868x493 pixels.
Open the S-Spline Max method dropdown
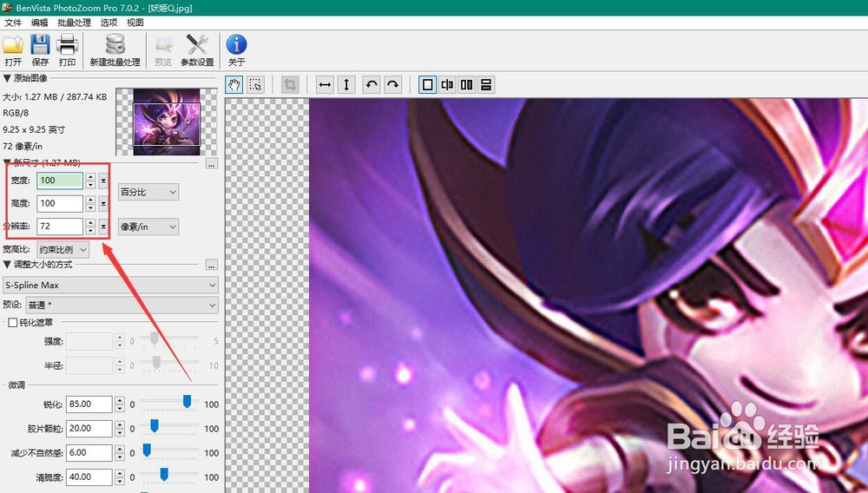110,285
